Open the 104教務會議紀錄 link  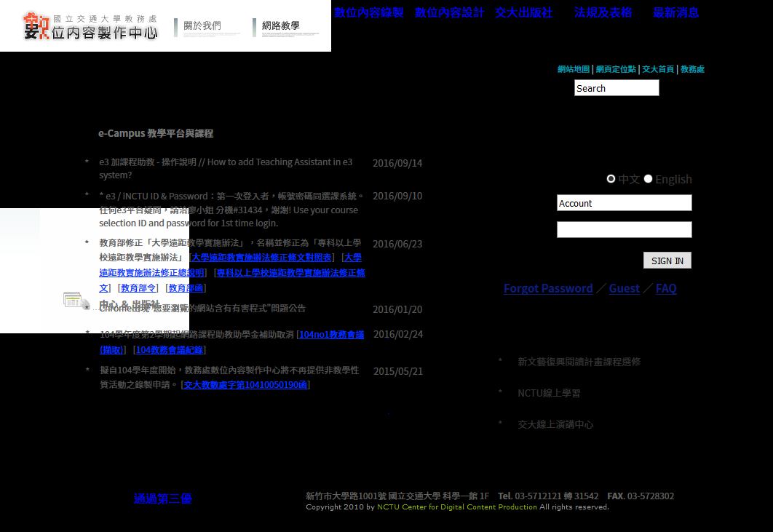[x=170, y=350]
